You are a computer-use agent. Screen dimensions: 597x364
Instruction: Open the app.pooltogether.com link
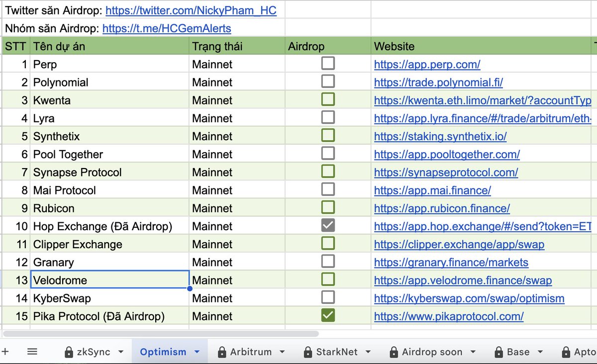[x=447, y=154]
